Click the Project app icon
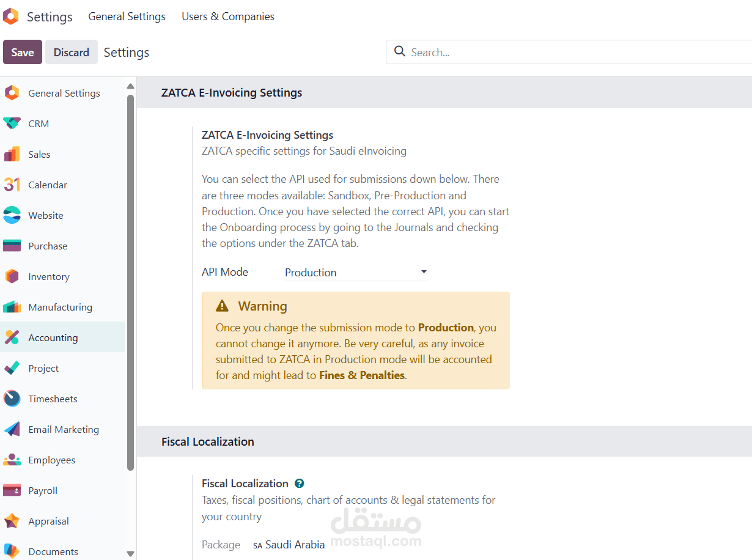 (x=12, y=368)
